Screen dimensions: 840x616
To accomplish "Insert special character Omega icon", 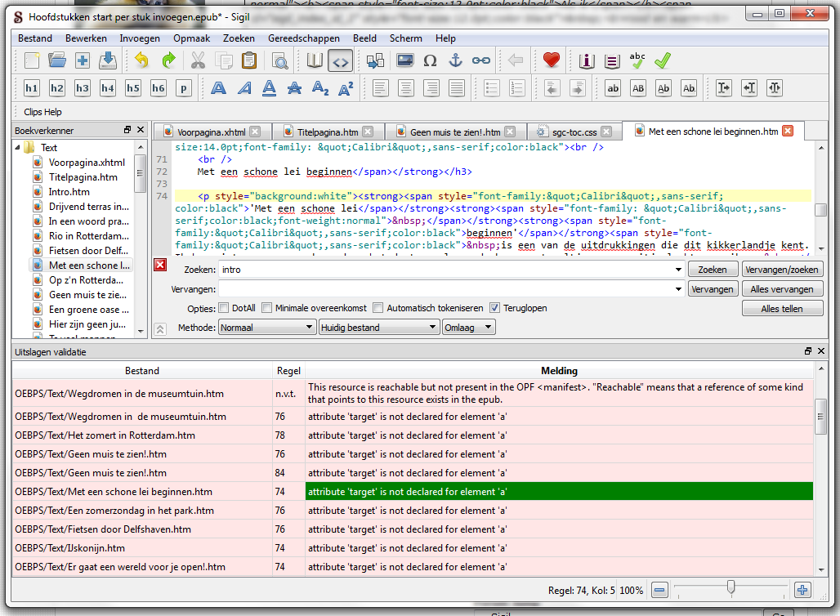I will click(430, 60).
